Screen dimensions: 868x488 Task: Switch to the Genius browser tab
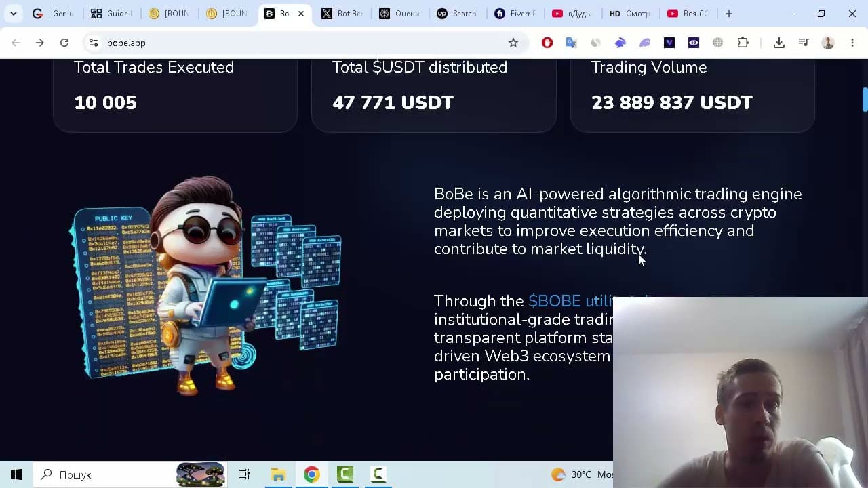(x=54, y=14)
